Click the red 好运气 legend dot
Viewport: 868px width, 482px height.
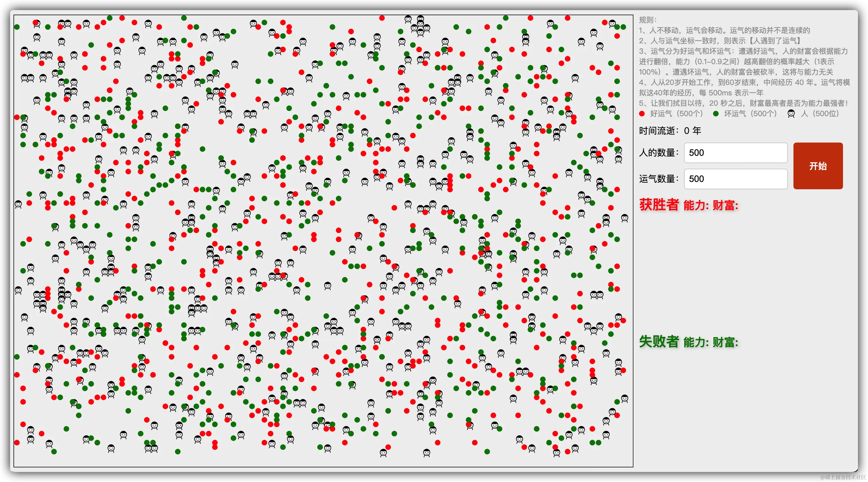(x=642, y=114)
